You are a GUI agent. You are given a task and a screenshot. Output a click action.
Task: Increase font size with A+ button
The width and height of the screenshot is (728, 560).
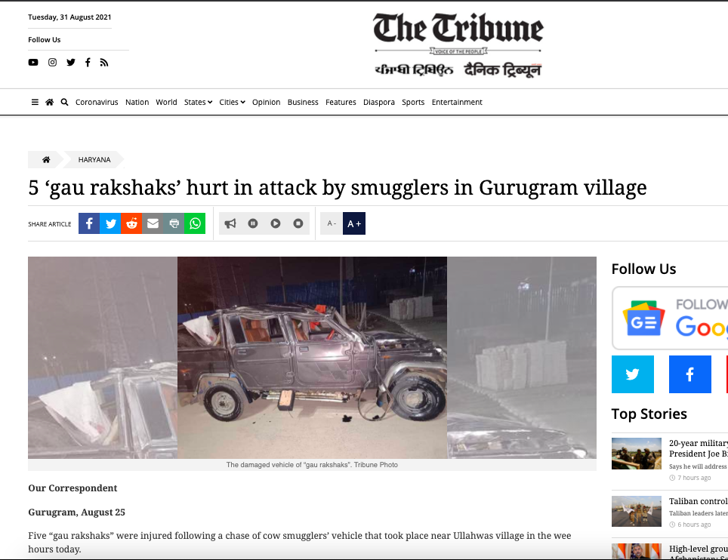[x=354, y=223]
